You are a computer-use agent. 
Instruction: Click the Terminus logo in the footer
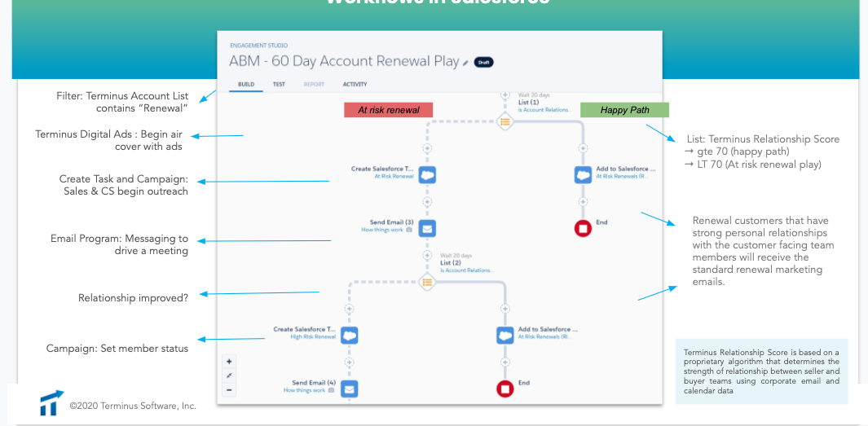pos(51,402)
